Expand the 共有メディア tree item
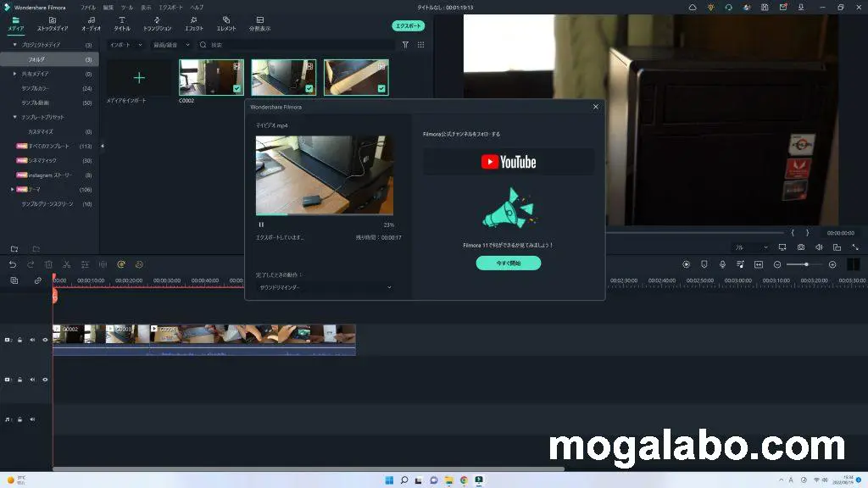Screen dimensions: 868x488 [14, 74]
